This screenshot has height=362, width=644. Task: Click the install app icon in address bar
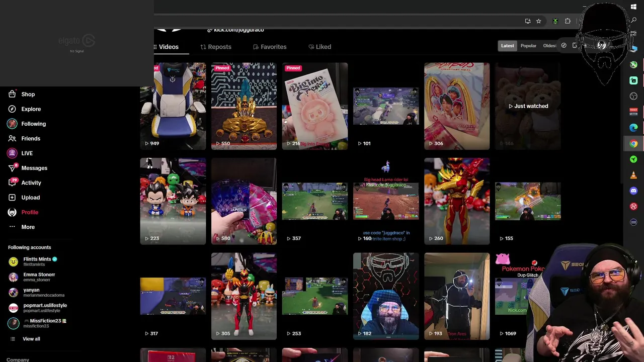[x=527, y=21]
